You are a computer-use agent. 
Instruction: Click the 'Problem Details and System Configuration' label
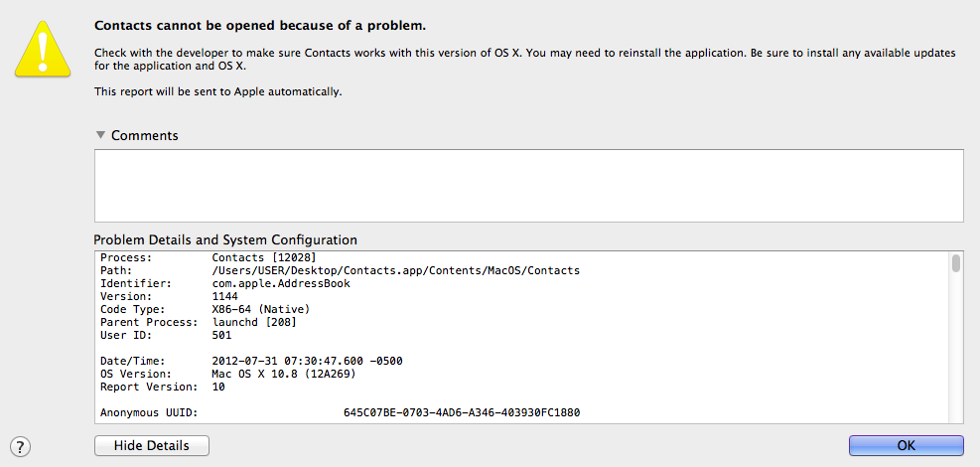[x=225, y=239]
